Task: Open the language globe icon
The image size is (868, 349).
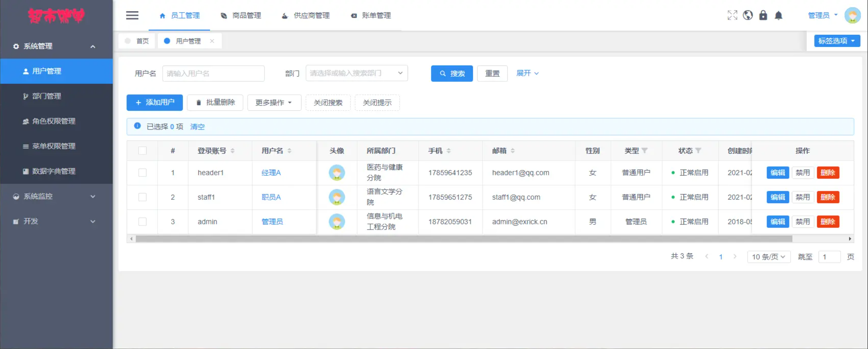Action: 748,16
